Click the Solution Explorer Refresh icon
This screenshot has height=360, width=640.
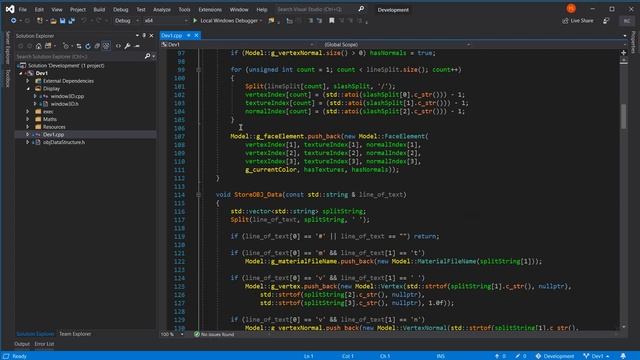88,46
